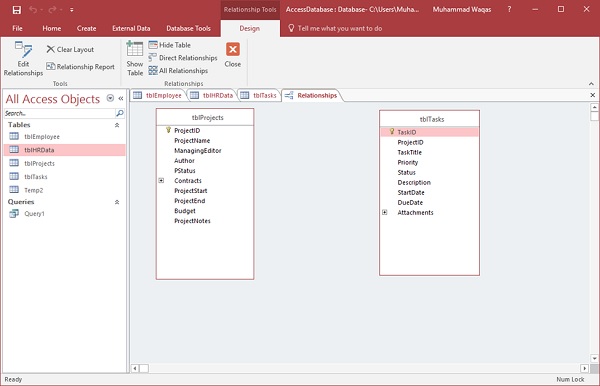Switch to the Create ribbon tab
Image resolution: width=600 pixels, height=386 pixels.
(86, 28)
